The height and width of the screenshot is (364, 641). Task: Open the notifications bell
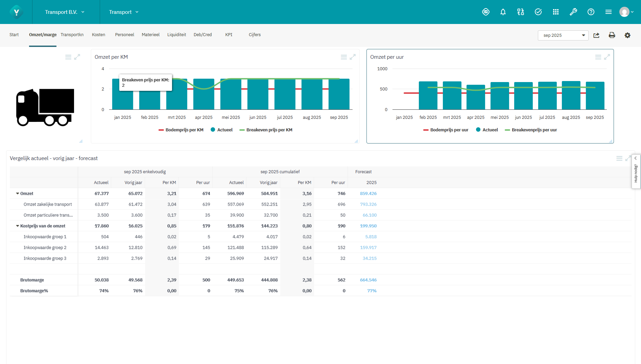pyautogui.click(x=503, y=12)
